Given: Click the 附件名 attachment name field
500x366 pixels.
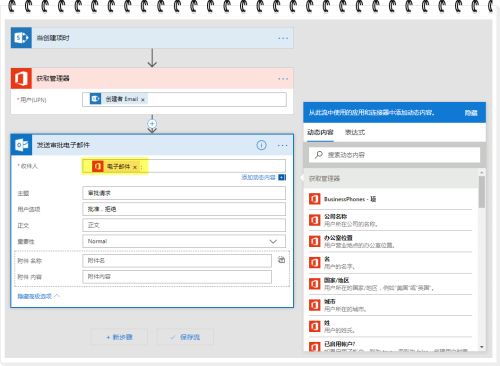Looking at the screenshot, I should (x=177, y=261).
